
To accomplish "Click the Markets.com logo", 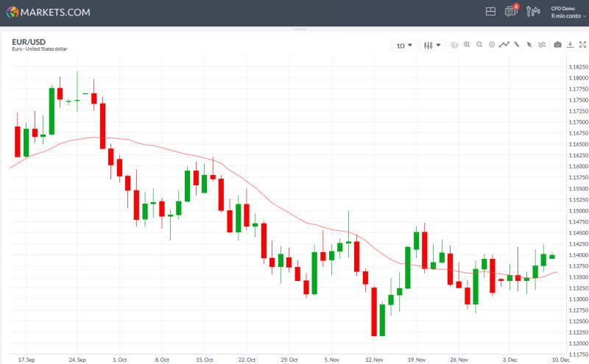I will coord(49,12).
